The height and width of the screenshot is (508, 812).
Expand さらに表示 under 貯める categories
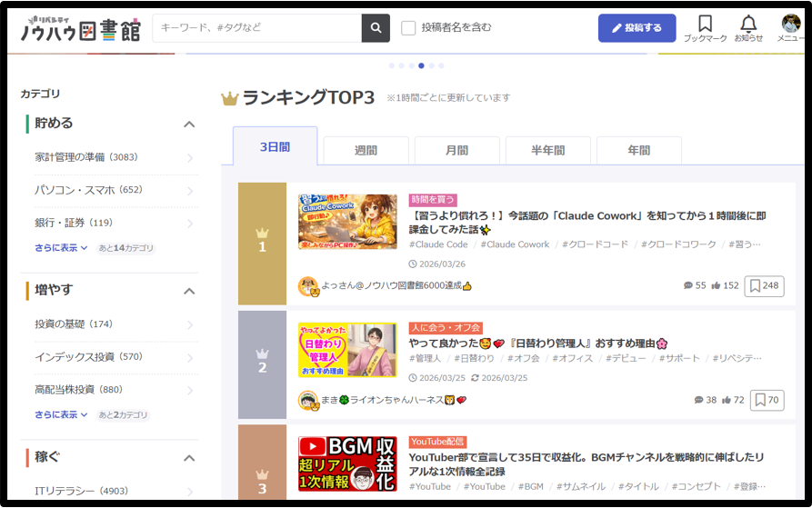point(61,248)
